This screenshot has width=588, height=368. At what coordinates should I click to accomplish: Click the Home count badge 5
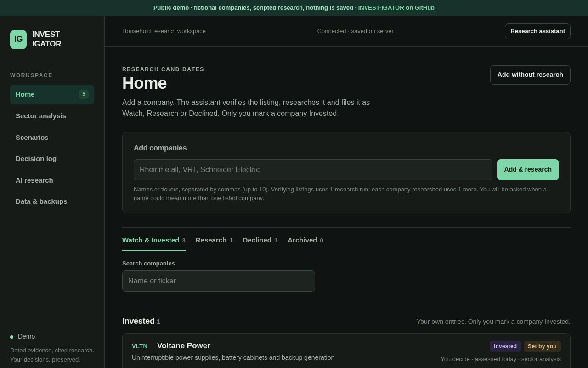(84, 94)
